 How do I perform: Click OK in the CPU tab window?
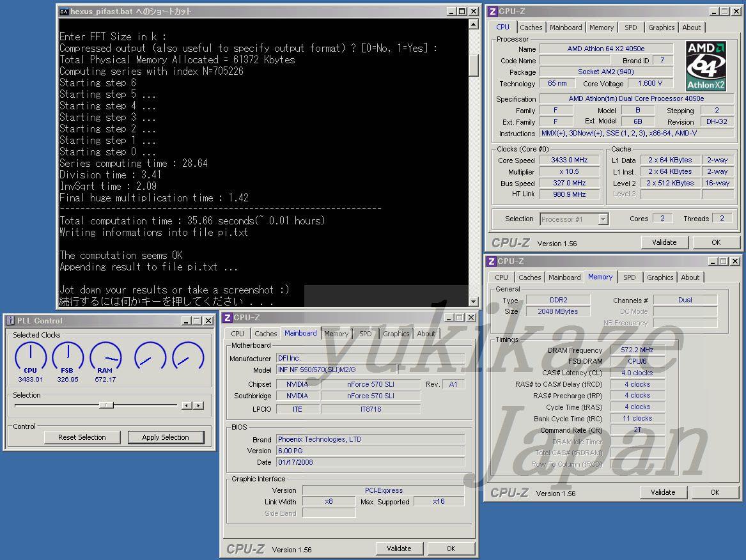716,242
